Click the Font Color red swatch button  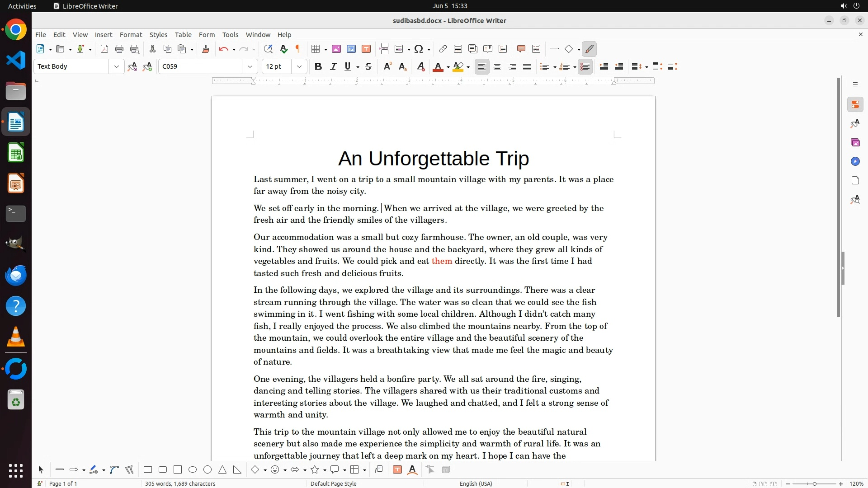coord(438,67)
